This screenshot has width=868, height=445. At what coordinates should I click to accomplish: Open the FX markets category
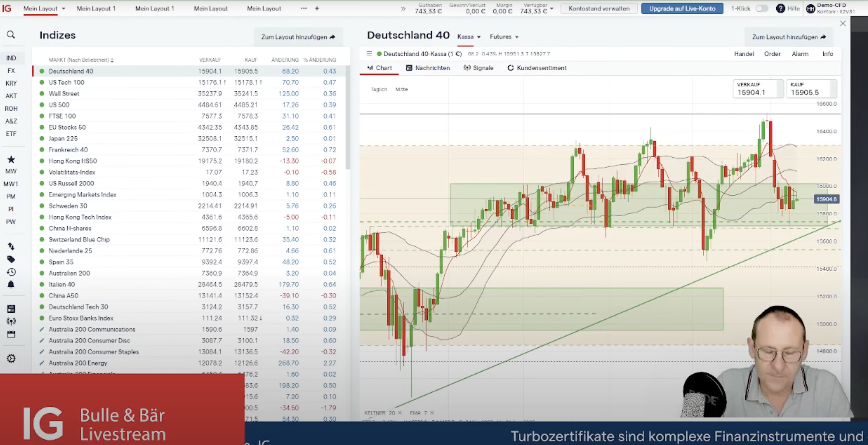click(x=11, y=71)
